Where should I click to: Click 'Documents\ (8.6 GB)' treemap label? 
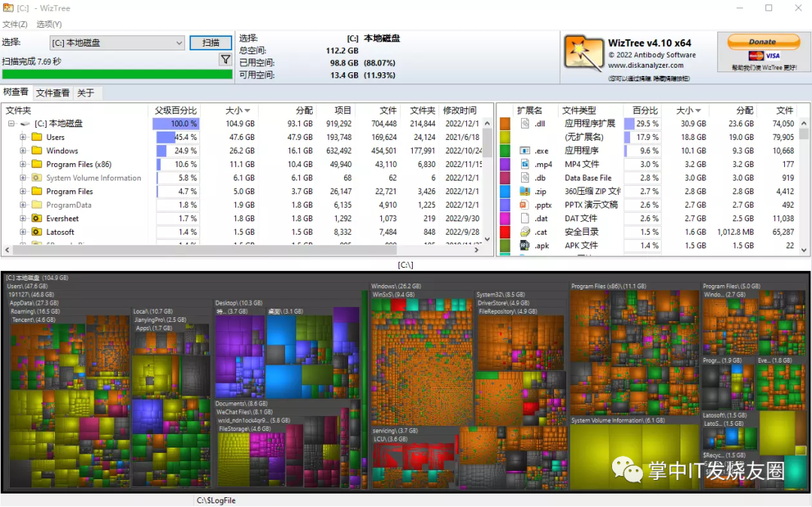(x=242, y=403)
